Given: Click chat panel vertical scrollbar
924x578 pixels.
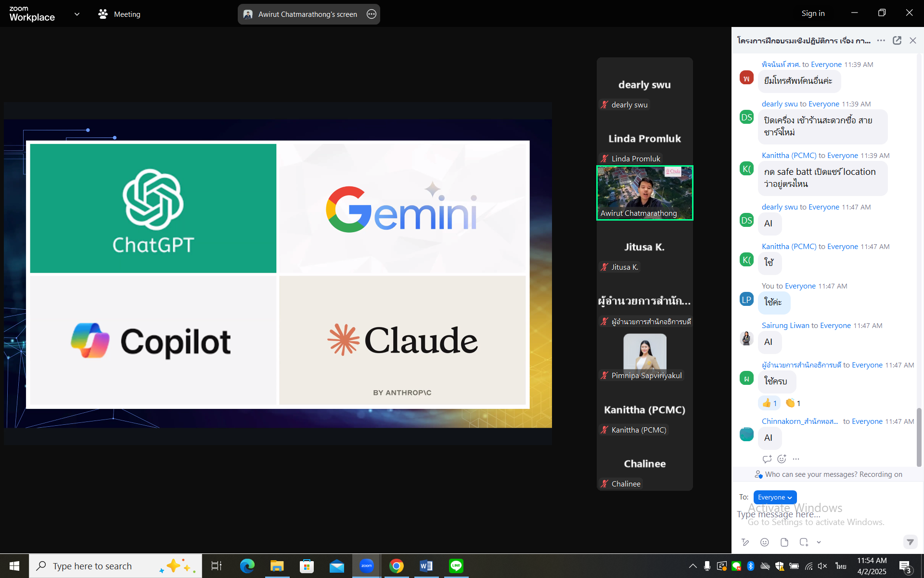Looking at the screenshot, I should pyautogui.click(x=919, y=437).
